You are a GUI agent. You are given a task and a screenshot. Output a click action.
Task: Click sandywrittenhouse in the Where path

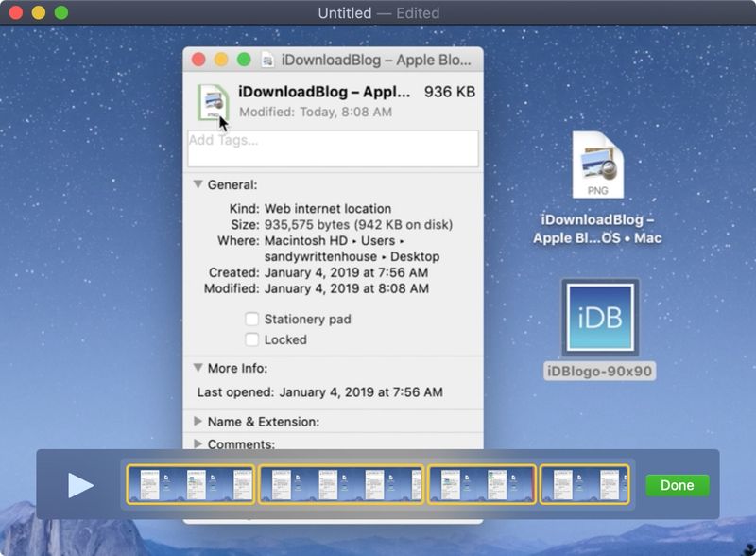pyautogui.click(x=320, y=256)
